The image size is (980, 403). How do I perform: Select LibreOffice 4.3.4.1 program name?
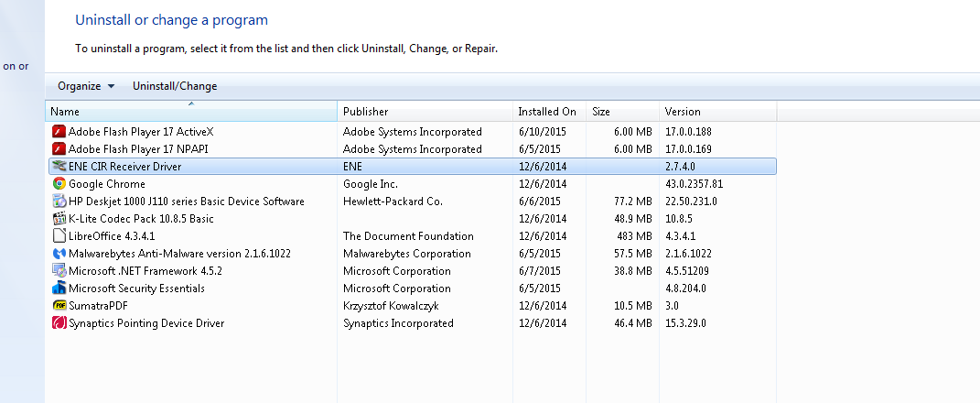tap(112, 236)
